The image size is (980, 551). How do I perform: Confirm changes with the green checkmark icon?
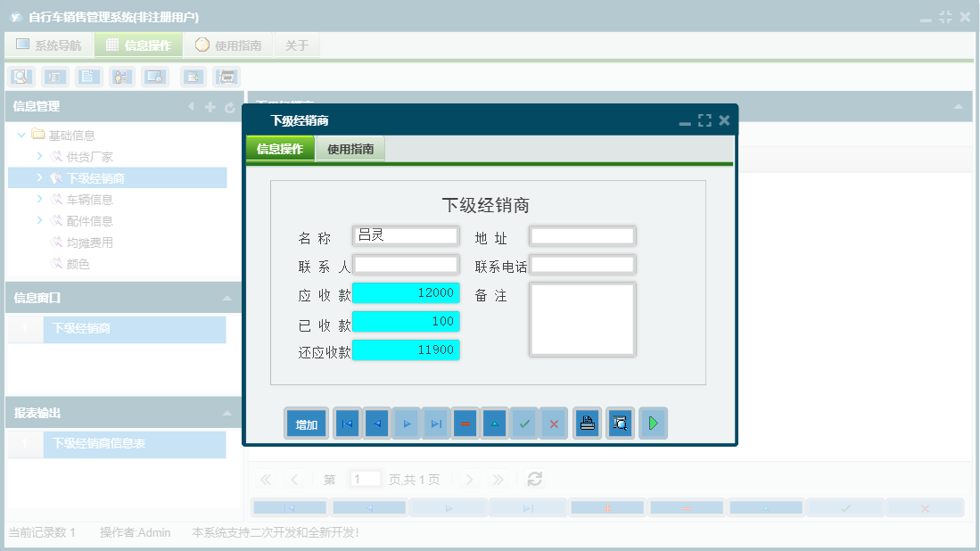click(x=523, y=423)
